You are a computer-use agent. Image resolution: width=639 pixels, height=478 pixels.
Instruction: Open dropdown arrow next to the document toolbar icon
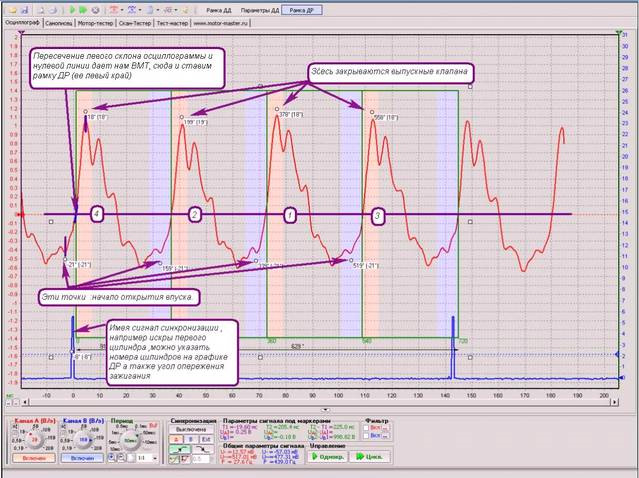[158, 10]
